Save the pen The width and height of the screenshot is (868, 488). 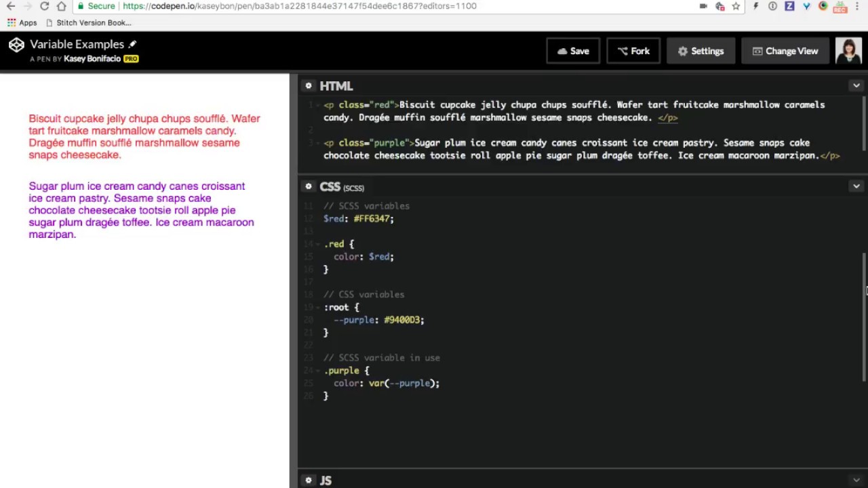[573, 51]
